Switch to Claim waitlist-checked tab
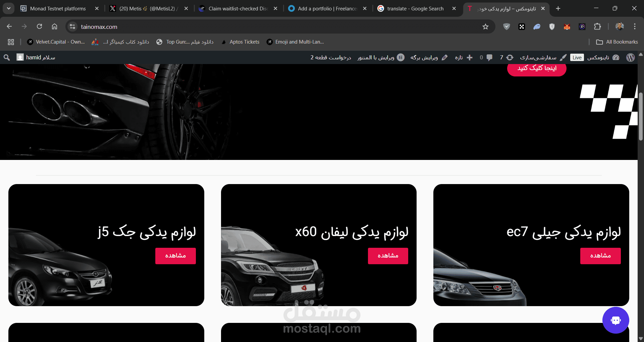644x342 pixels. click(x=238, y=8)
